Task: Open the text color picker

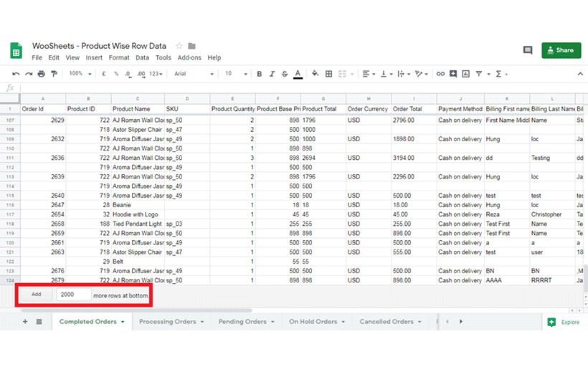Action: [298, 74]
